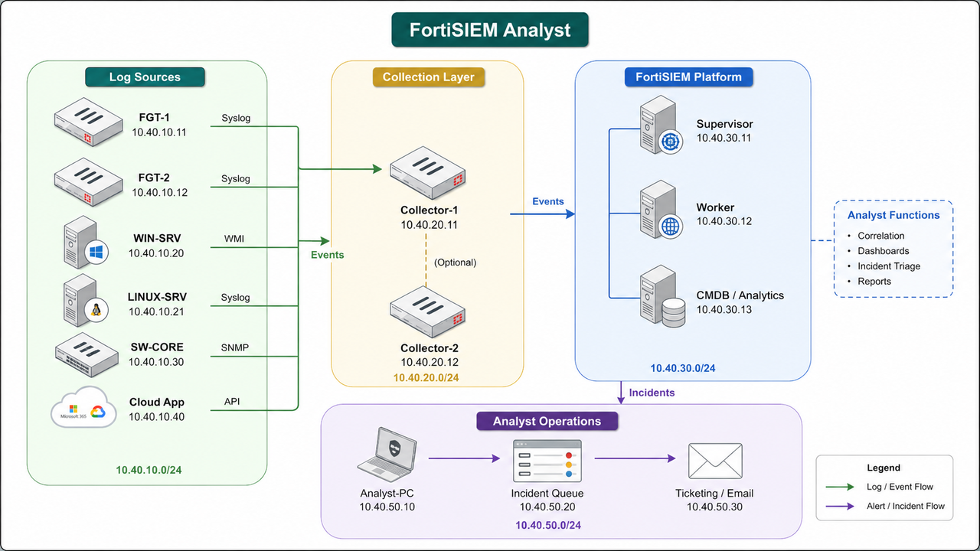The width and height of the screenshot is (980, 551).
Task: Select the WIN-SRV Windows server icon
Action: click(x=86, y=243)
